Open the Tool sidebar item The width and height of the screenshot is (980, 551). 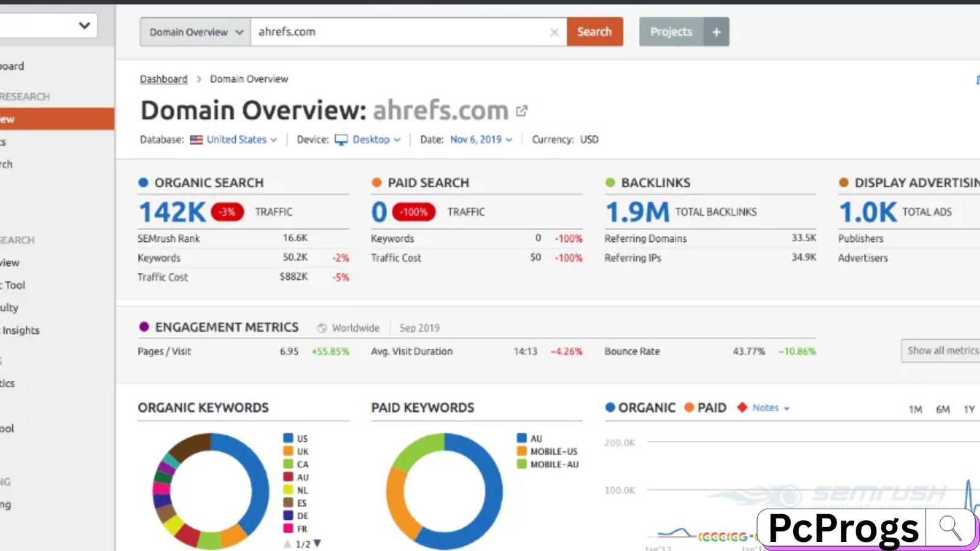pyautogui.click(x=13, y=285)
